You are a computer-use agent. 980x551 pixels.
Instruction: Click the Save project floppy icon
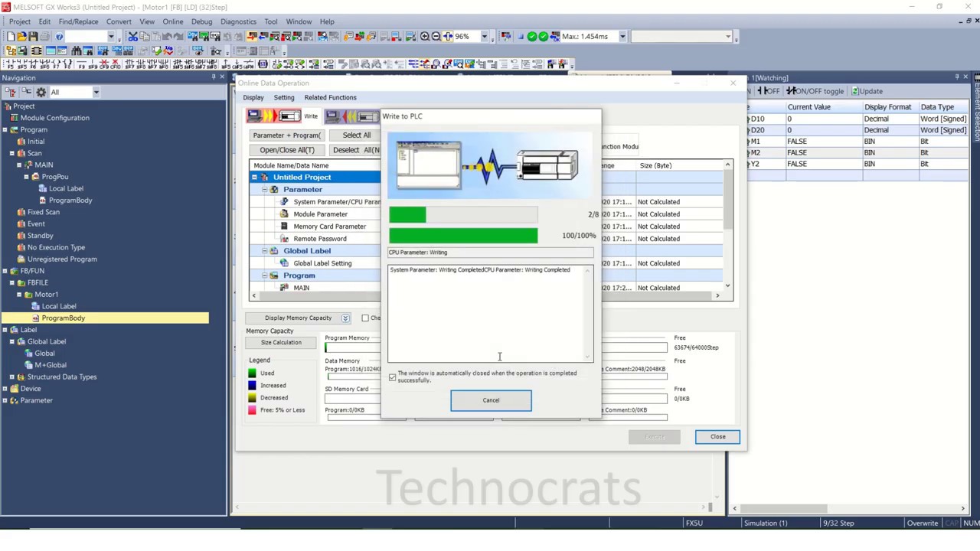coord(34,36)
